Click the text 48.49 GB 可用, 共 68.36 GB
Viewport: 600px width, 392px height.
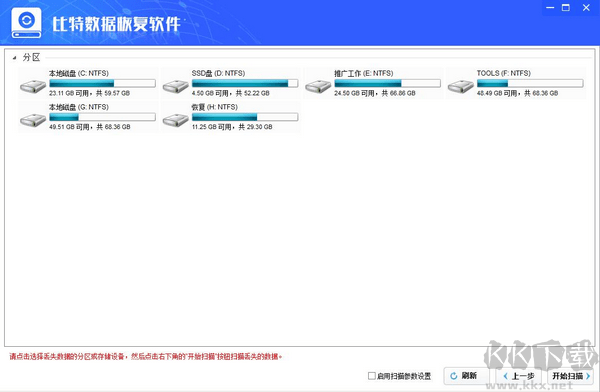[x=517, y=93]
